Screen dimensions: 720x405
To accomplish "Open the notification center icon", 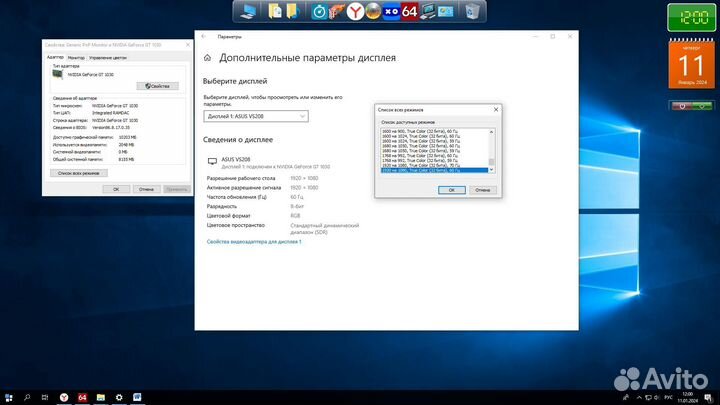I will pos(709,398).
